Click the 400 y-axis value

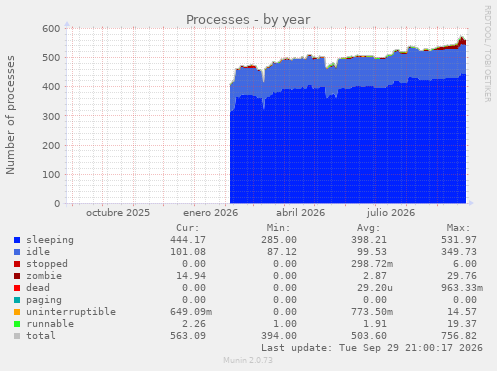pyautogui.click(x=51, y=87)
